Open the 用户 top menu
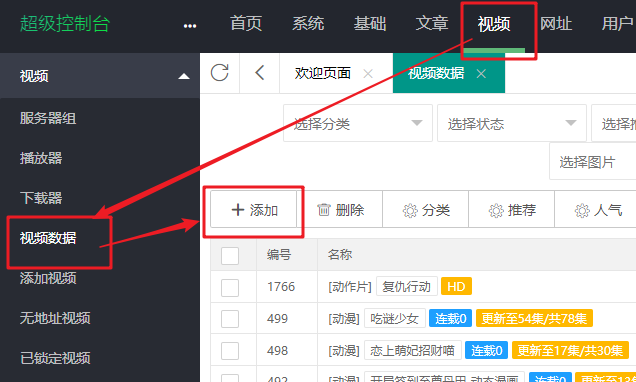The width and height of the screenshot is (636, 382). [x=618, y=24]
